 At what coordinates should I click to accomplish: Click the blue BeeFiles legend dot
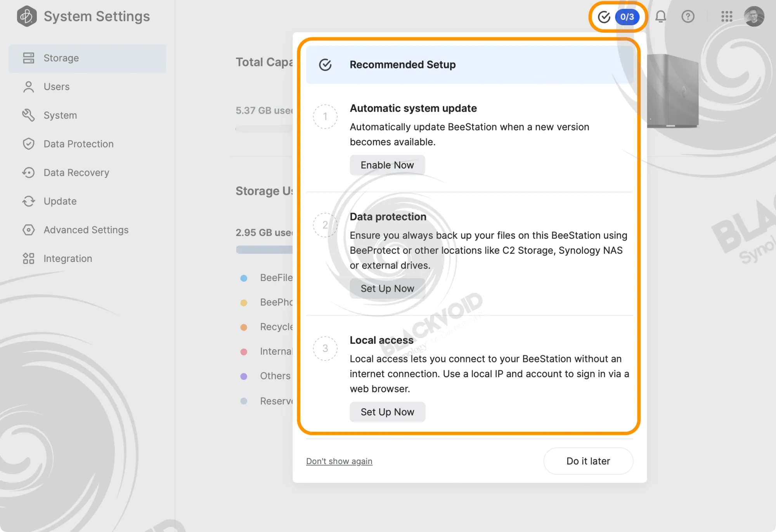(244, 278)
